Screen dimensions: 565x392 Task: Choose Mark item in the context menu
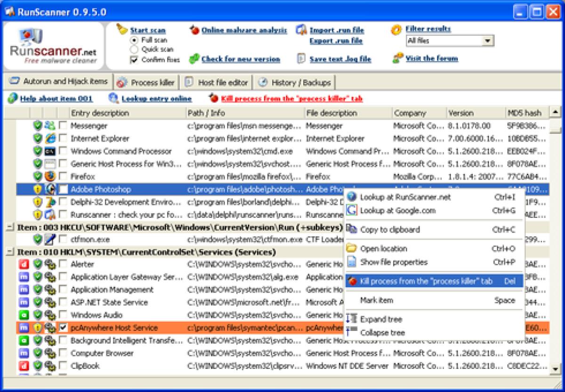[434, 300]
